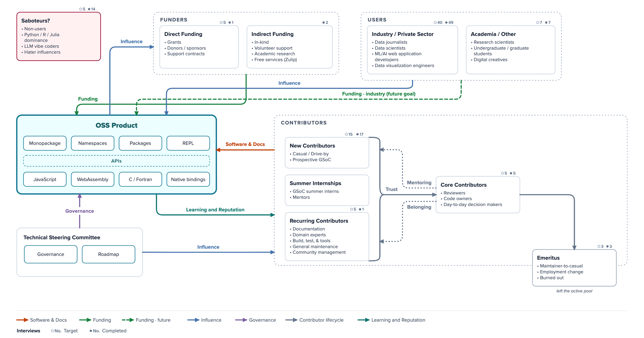Select the Technical Steering Committee heading
This screenshot has width=644, height=338.
click(x=62, y=237)
